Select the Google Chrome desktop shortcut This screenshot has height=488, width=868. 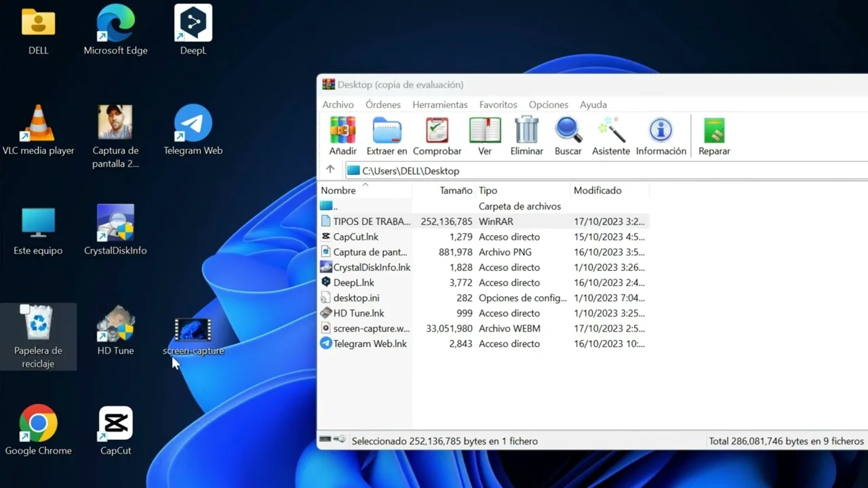point(38,430)
